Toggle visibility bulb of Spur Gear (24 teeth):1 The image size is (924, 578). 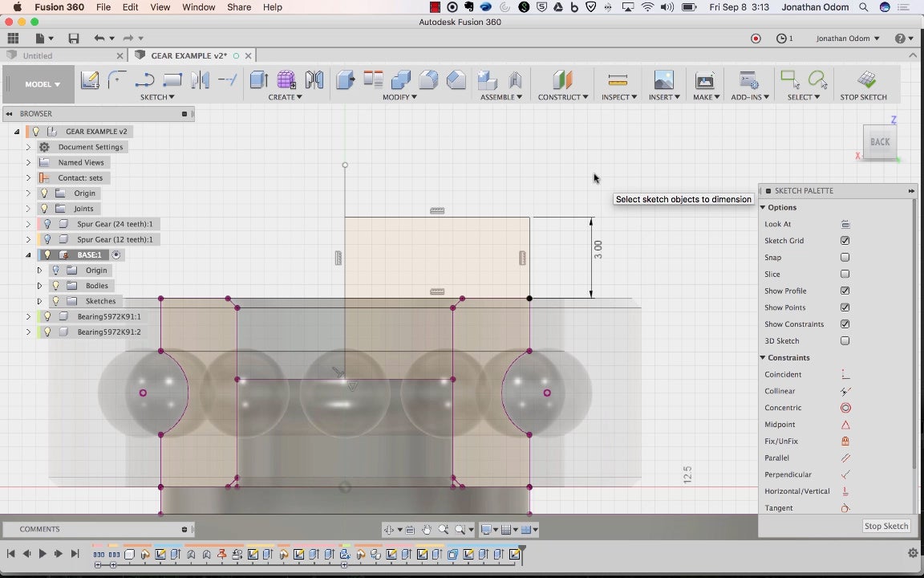point(47,224)
